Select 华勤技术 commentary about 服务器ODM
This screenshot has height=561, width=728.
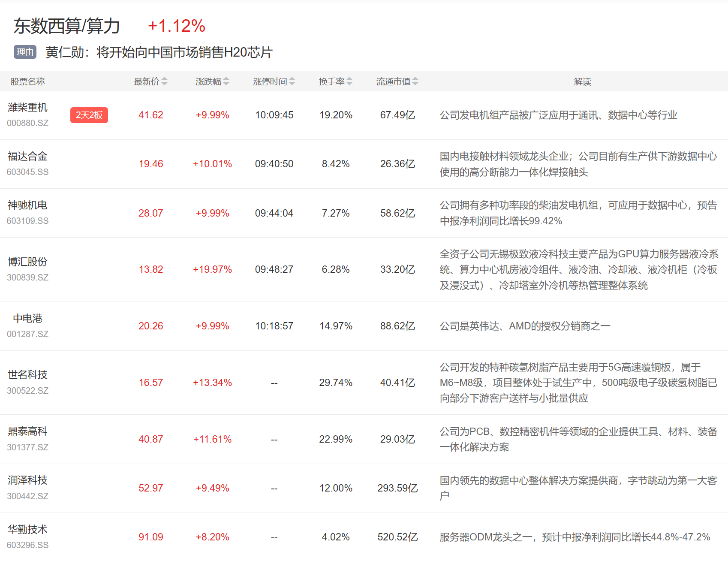575,537
